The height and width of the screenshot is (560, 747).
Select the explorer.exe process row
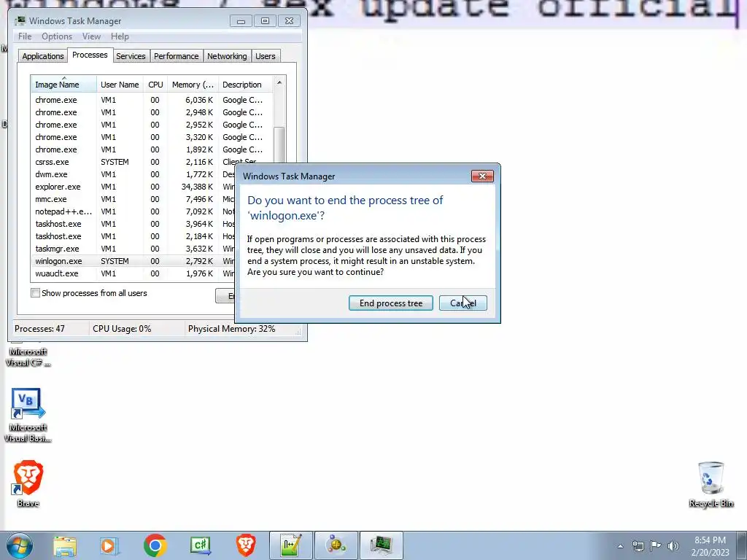(x=133, y=187)
